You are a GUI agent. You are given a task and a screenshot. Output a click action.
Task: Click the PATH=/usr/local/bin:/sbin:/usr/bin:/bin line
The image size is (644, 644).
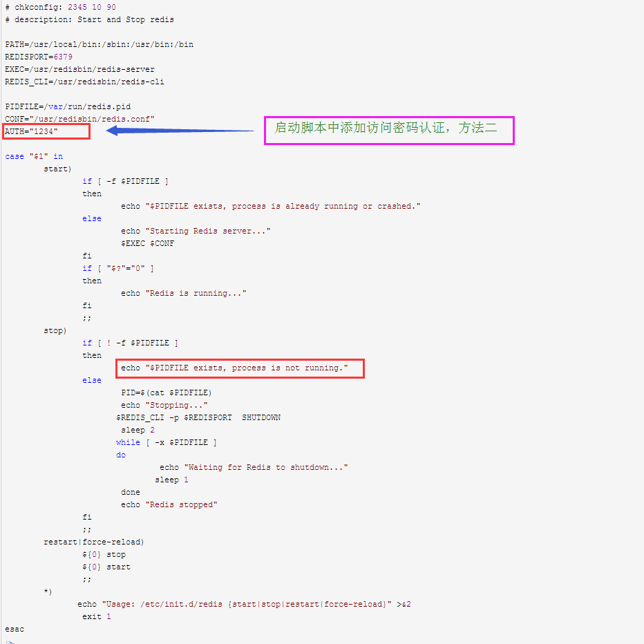tap(99, 44)
